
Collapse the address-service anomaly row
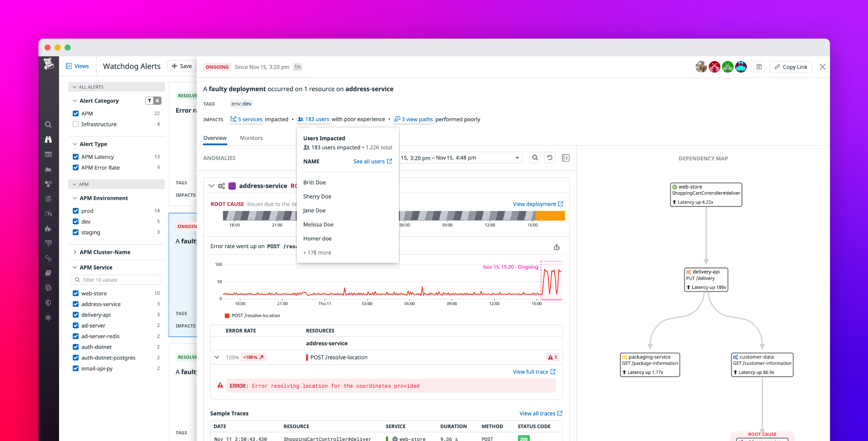[212, 186]
